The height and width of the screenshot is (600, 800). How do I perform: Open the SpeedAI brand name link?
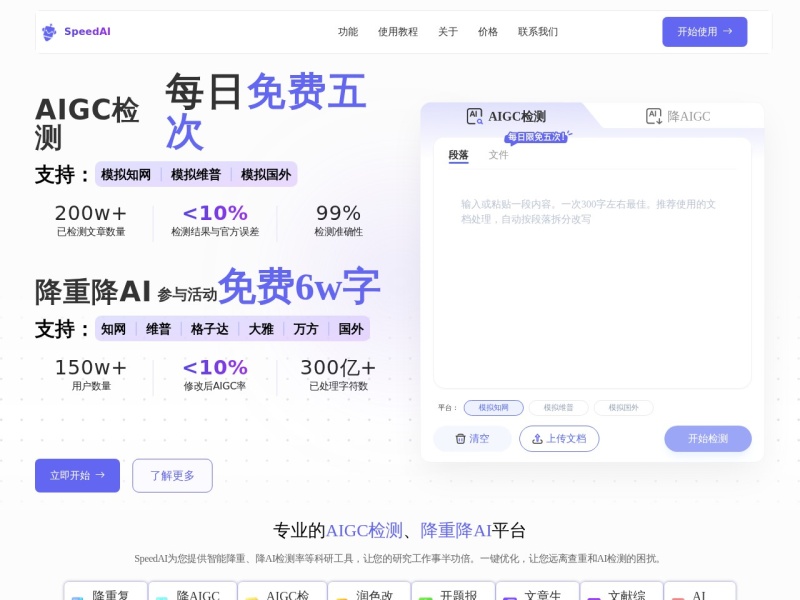point(87,32)
